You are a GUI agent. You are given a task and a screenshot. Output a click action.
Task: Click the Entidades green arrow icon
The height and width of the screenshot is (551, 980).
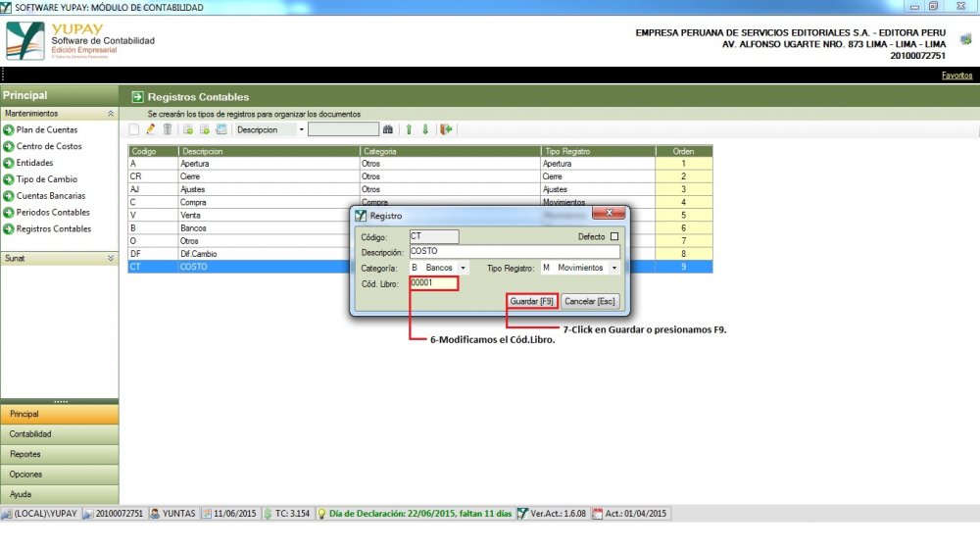click(9, 163)
